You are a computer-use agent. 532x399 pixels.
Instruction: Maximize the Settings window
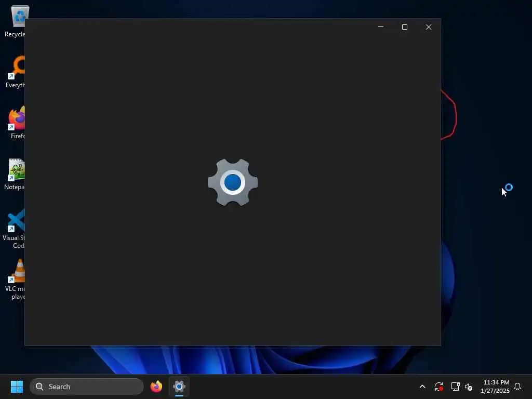pos(404,27)
